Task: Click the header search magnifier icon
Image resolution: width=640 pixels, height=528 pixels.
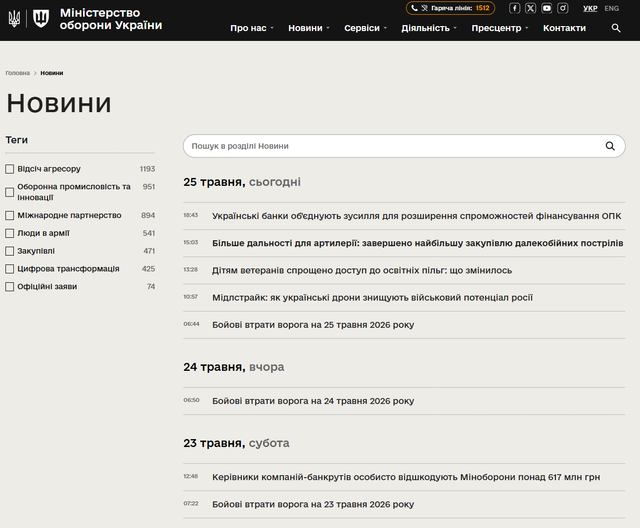Action: (x=616, y=28)
